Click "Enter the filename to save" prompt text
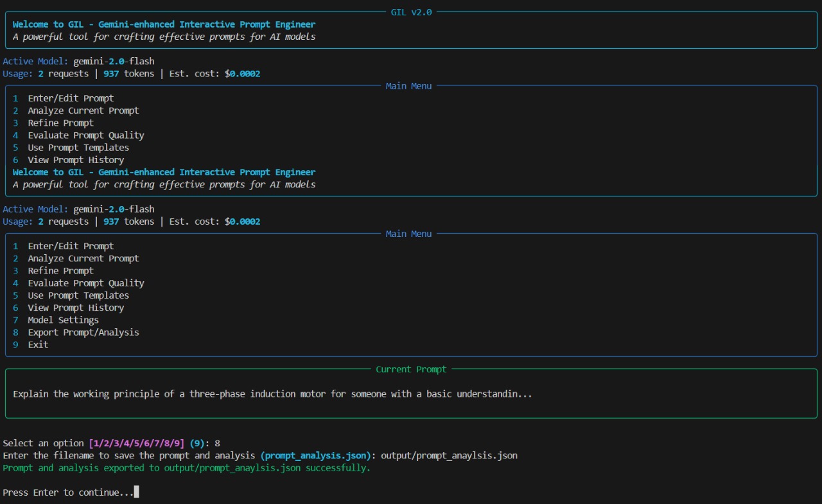 point(129,455)
